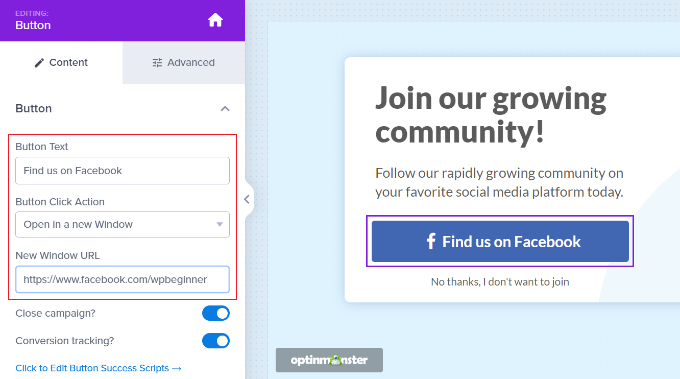Screen dimensions: 680x379
Task: Focus the Button Text input field
Action: tap(122, 171)
